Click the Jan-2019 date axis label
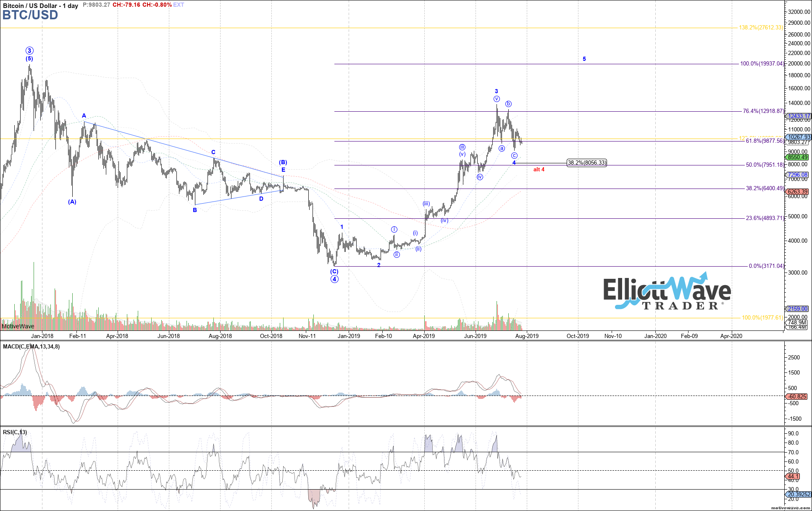Image resolution: width=812 pixels, height=511 pixels. pyautogui.click(x=349, y=336)
